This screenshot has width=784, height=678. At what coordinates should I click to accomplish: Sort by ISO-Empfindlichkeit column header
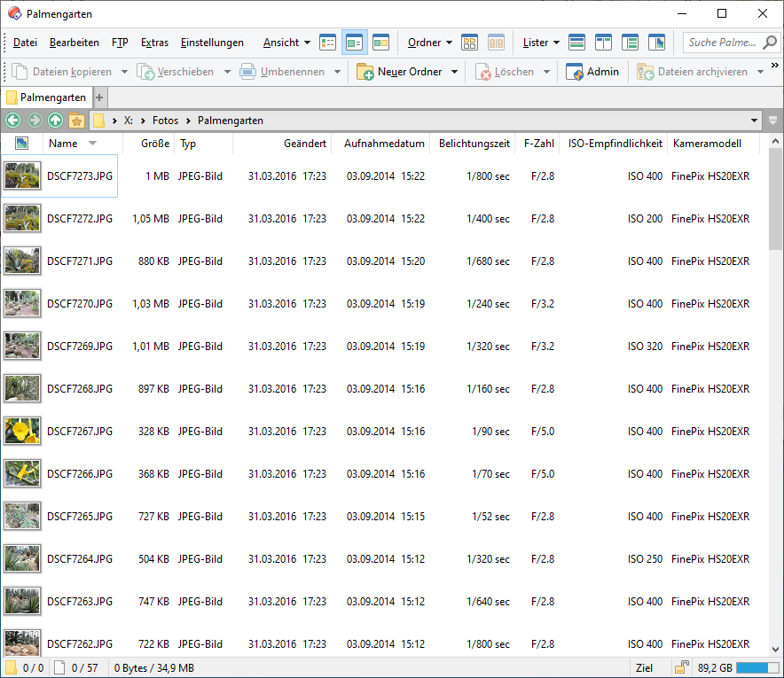click(615, 144)
